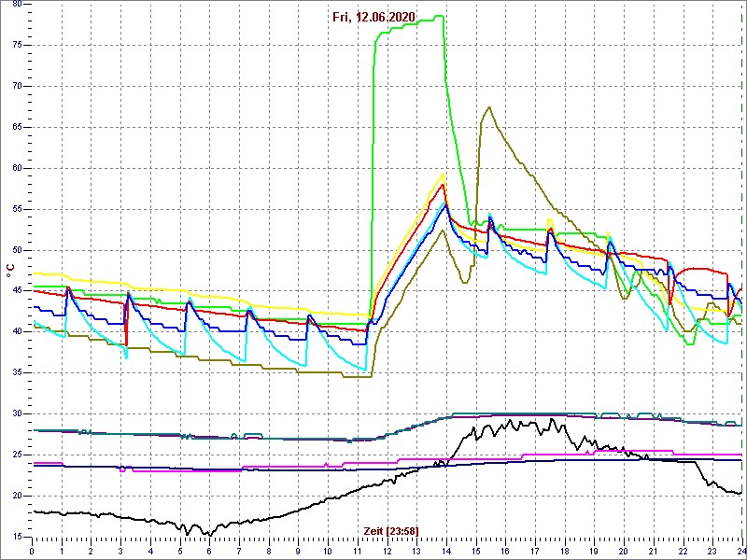
Task: Click the 35 value on the temperature axis
Action: [x=17, y=372]
